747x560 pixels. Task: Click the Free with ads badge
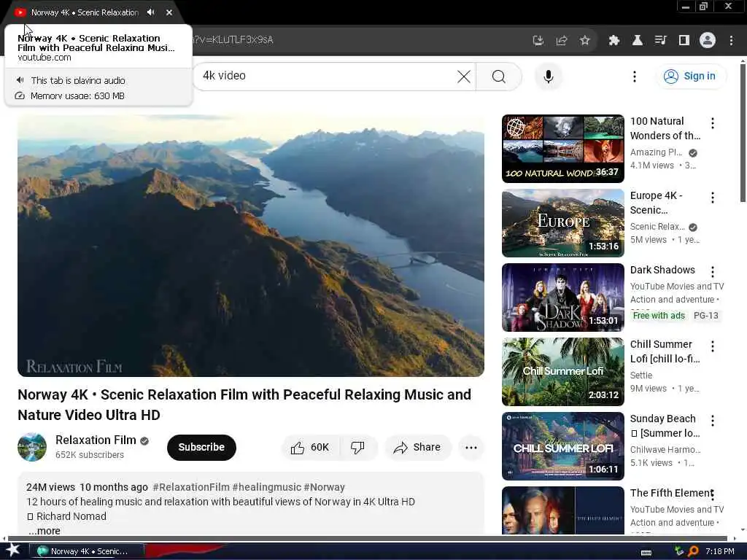[659, 315]
